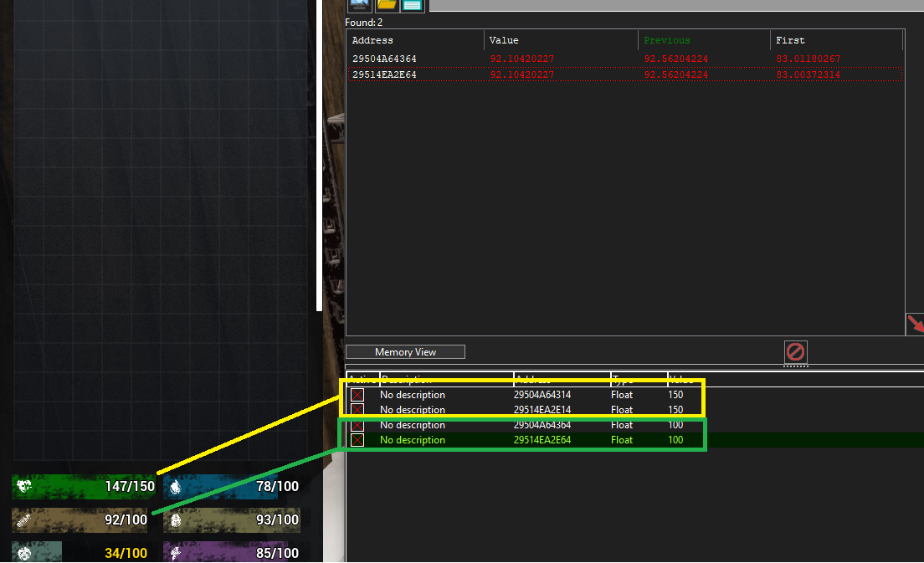Screen dimensions: 924x563
Task: Click address 29504A64364 in the bottom address list
Action: tap(542, 425)
